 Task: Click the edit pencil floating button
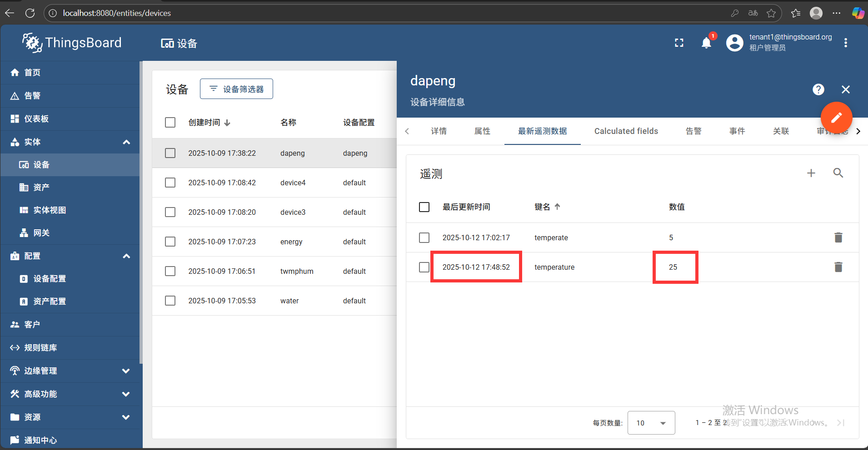coord(836,118)
